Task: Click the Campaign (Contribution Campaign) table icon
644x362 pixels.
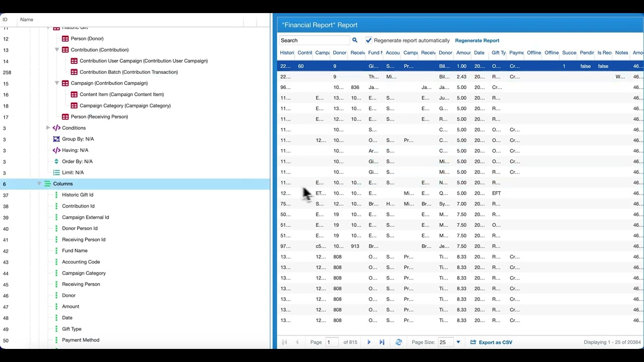Action: (x=65, y=83)
